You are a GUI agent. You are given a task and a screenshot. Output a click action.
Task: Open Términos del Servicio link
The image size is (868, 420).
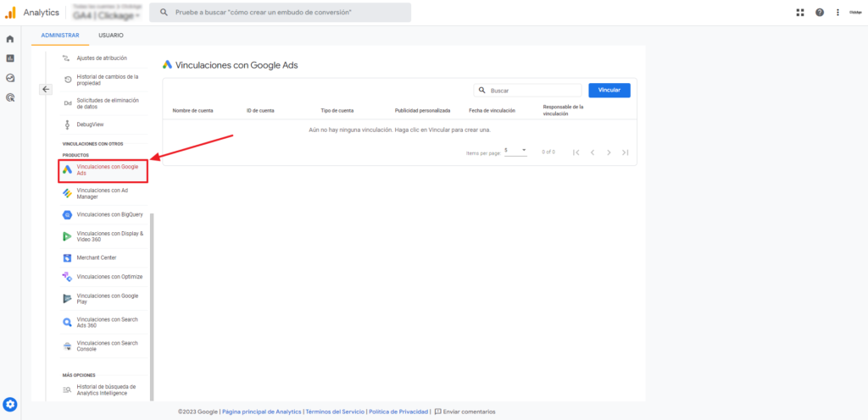(x=335, y=412)
